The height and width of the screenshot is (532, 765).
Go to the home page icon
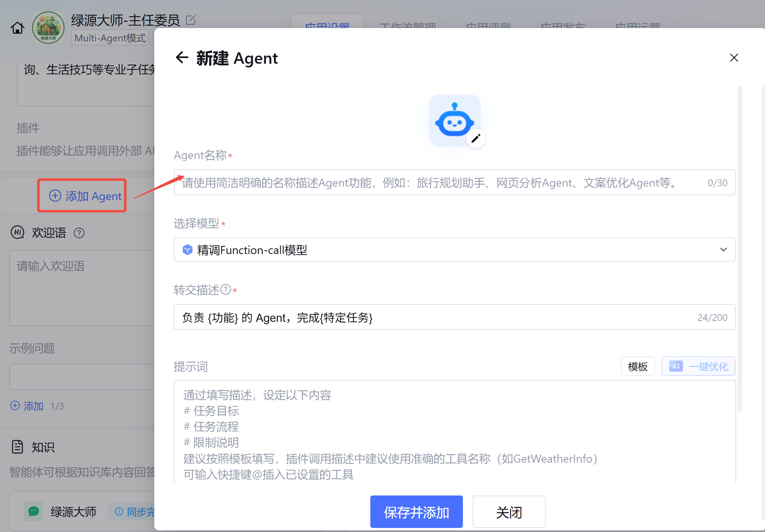[17, 28]
